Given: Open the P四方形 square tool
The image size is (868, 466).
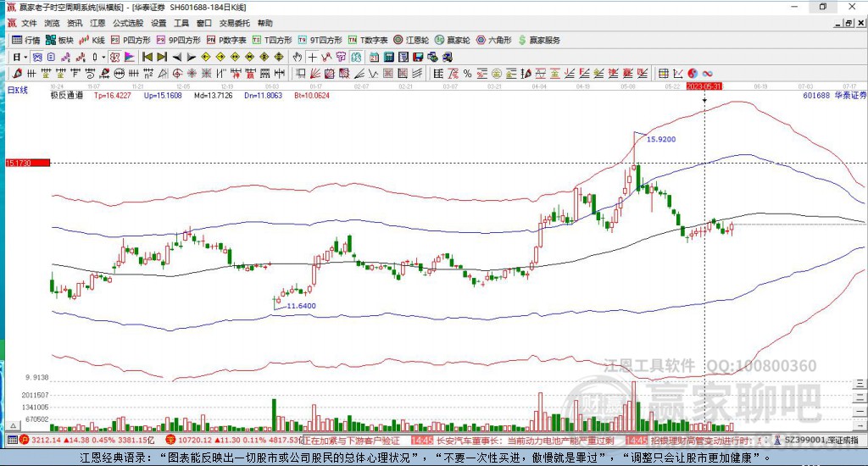Looking at the screenshot, I should coord(131,40).
